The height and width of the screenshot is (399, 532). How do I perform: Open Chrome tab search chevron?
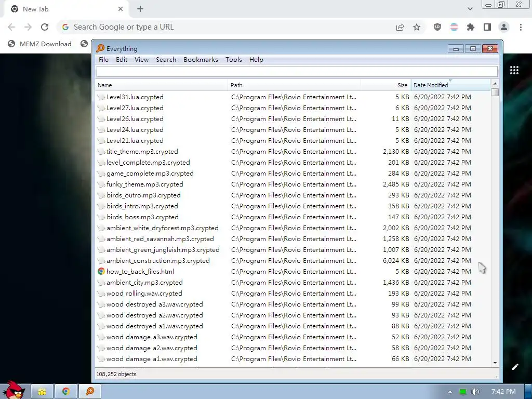470,9
